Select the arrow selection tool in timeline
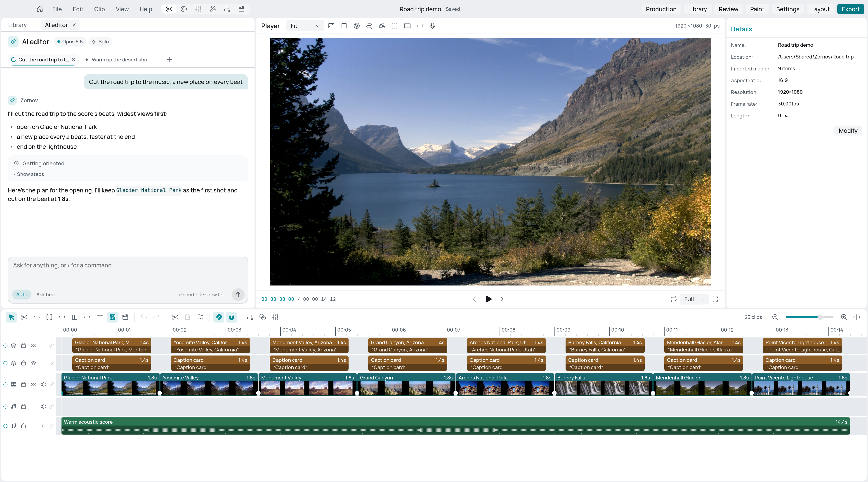Viewport: 868px width, 482px height. tap(11, 317)
